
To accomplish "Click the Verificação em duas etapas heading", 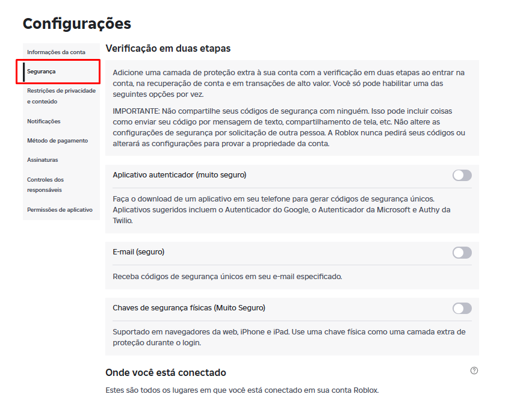I will tap(168, 48).
